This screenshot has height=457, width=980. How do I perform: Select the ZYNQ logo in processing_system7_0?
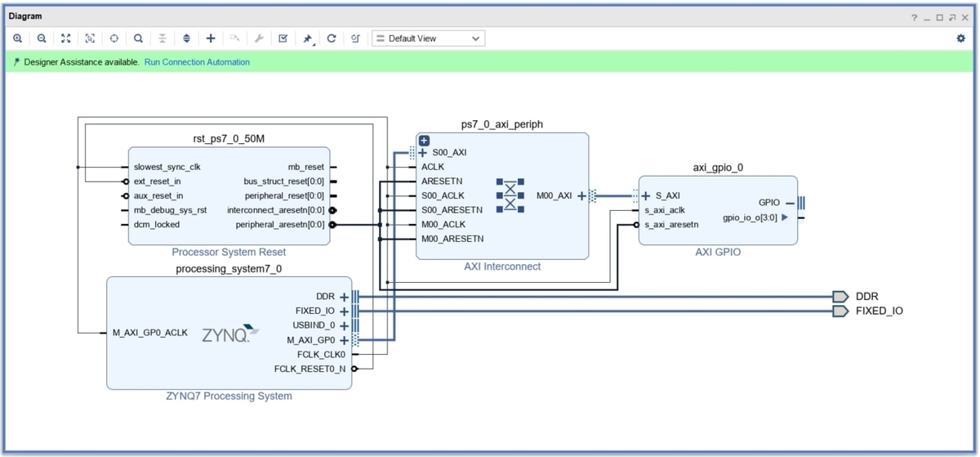click(x=230, y=334)
